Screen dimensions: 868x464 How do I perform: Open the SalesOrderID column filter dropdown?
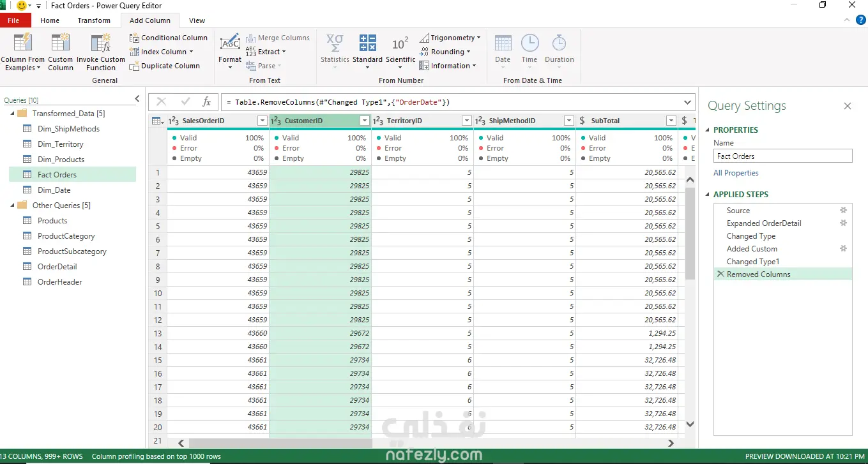pyautogui.click(x=262, y=121)
